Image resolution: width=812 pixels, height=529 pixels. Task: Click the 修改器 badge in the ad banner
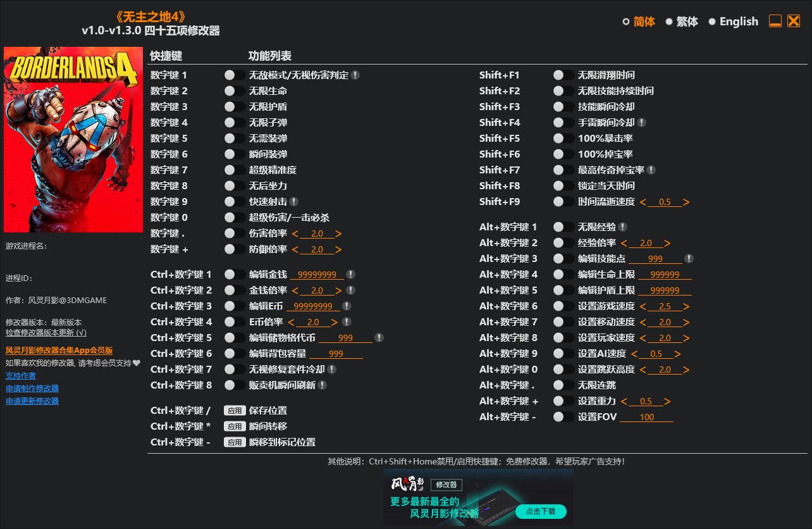pyautogui.click(x=447, y=485)
